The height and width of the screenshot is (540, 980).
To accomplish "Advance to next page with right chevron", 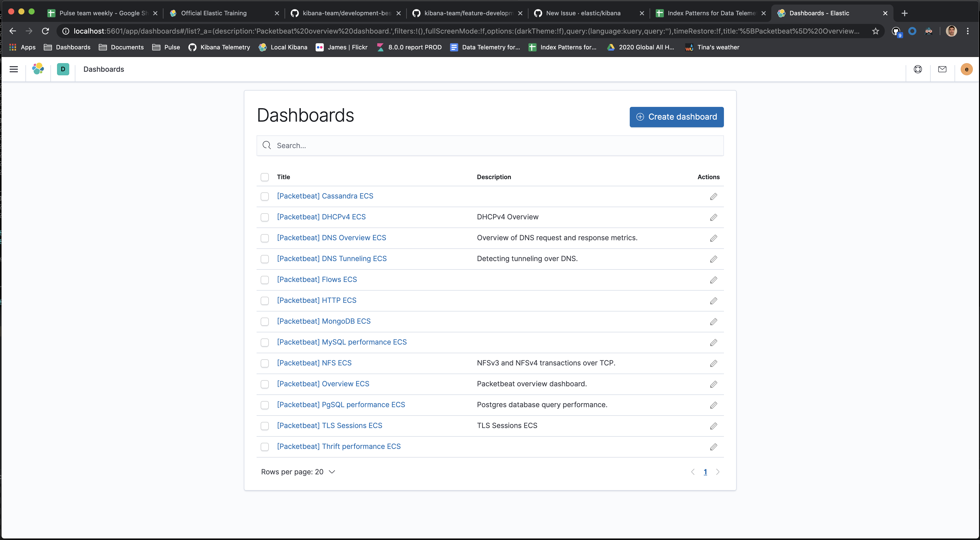I will coord(718,472).
